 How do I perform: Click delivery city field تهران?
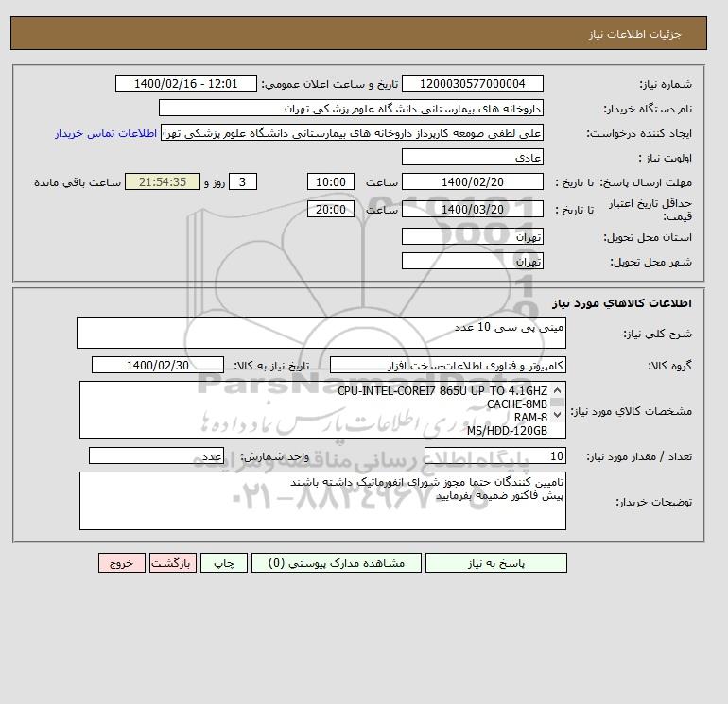[x=472, y=261]
